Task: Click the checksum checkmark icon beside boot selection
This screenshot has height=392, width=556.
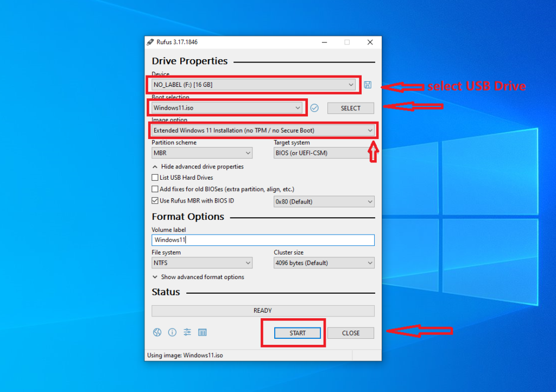Action: 314,108
